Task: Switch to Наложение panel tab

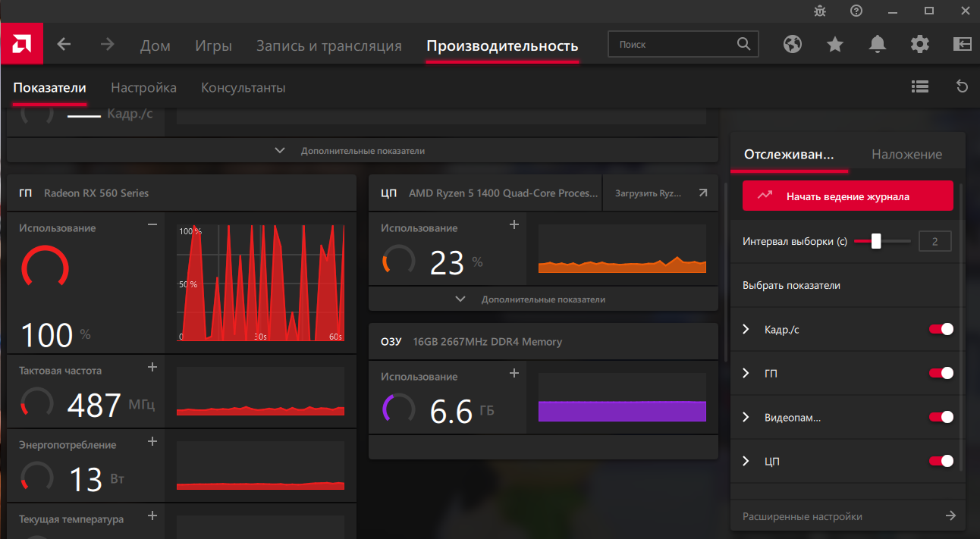Action: [906, 154]
